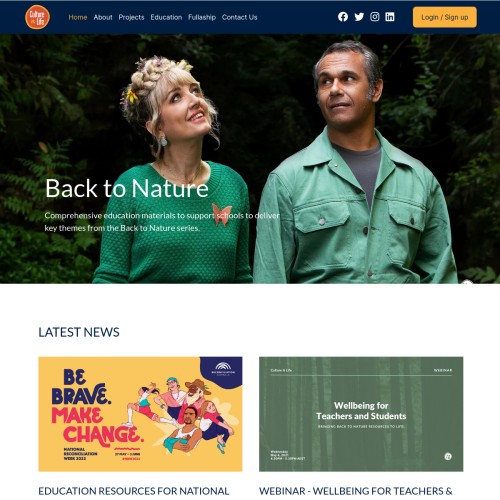The height and width of the screenshot is (500, 500).
Task: Click the Back to Nature hero heading
Action: pos(127,188)
